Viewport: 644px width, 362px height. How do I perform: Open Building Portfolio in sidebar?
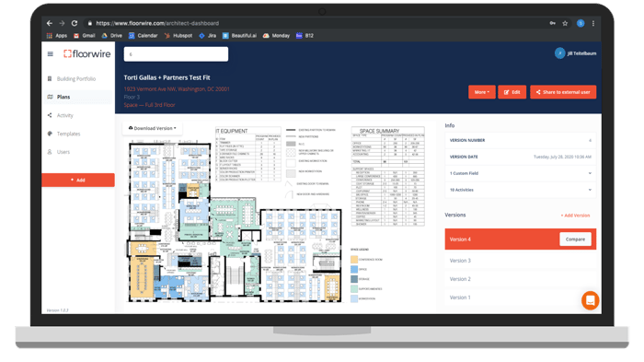[x=76, y=78]
